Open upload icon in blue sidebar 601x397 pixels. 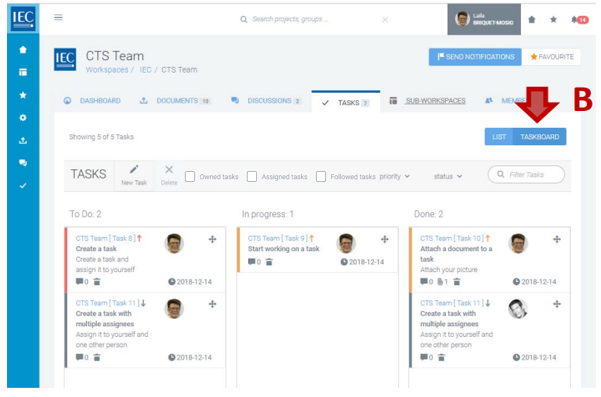pyautogui.click(x=23, y=140)
